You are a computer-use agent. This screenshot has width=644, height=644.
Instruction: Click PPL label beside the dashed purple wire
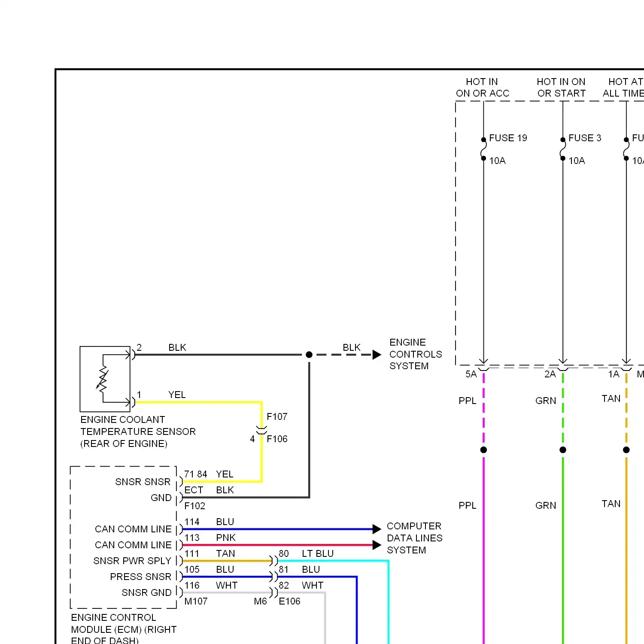coord(467,401)
